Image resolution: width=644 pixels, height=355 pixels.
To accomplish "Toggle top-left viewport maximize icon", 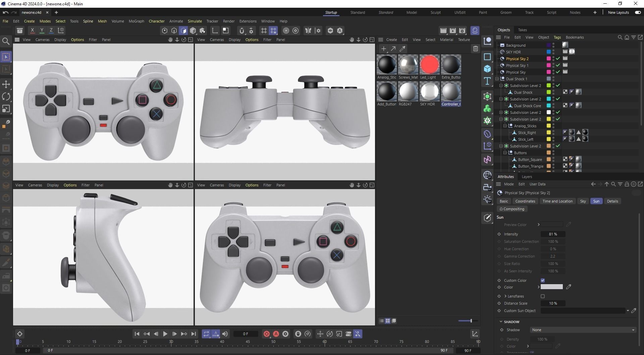I will pyautogui.click(x=190, y=40).
